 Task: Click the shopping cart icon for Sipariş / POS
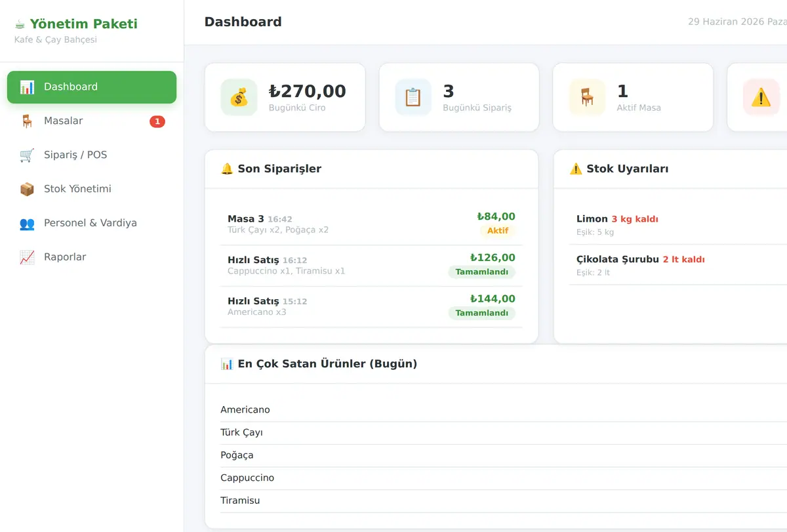click(x=27, y=155)
